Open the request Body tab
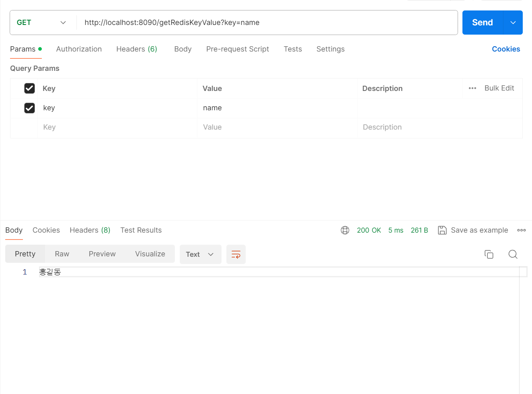The image size is (532, 394). click(x=183, y=49)
